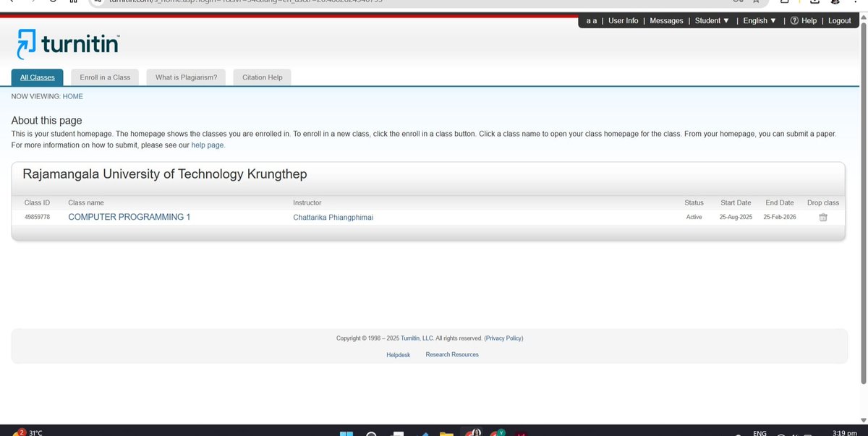
Task: Click the ENG language indicator
Action: click(759, 433)
